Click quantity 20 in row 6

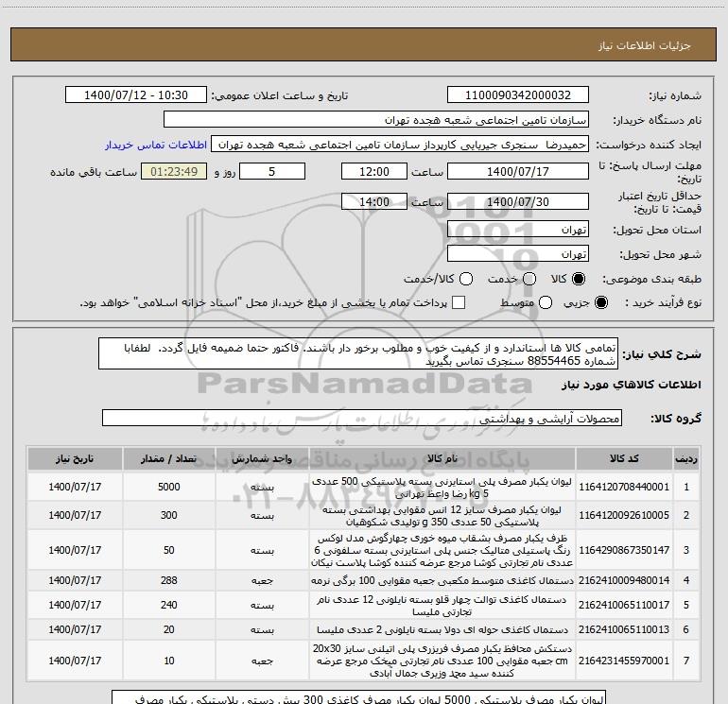point(169,629)
